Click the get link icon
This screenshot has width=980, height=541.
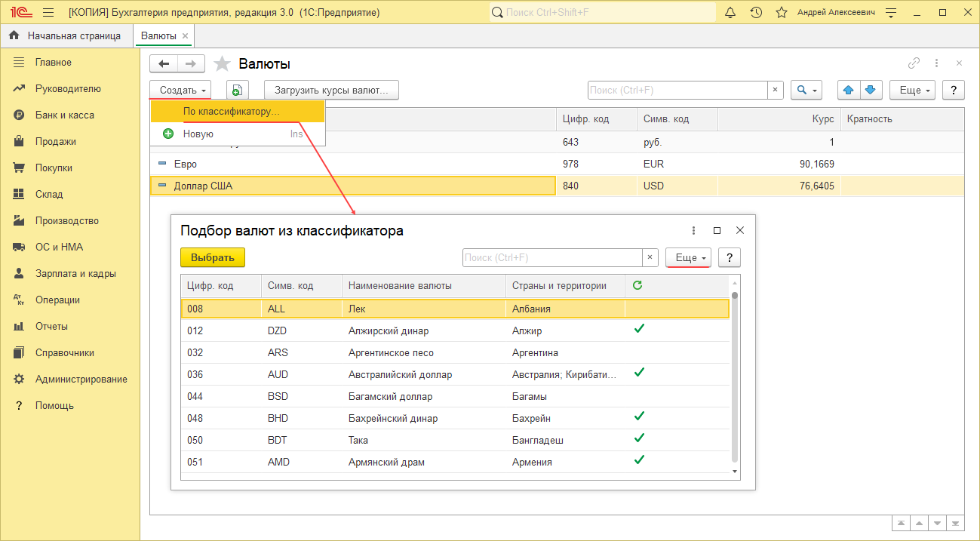(x=914, y=63)
